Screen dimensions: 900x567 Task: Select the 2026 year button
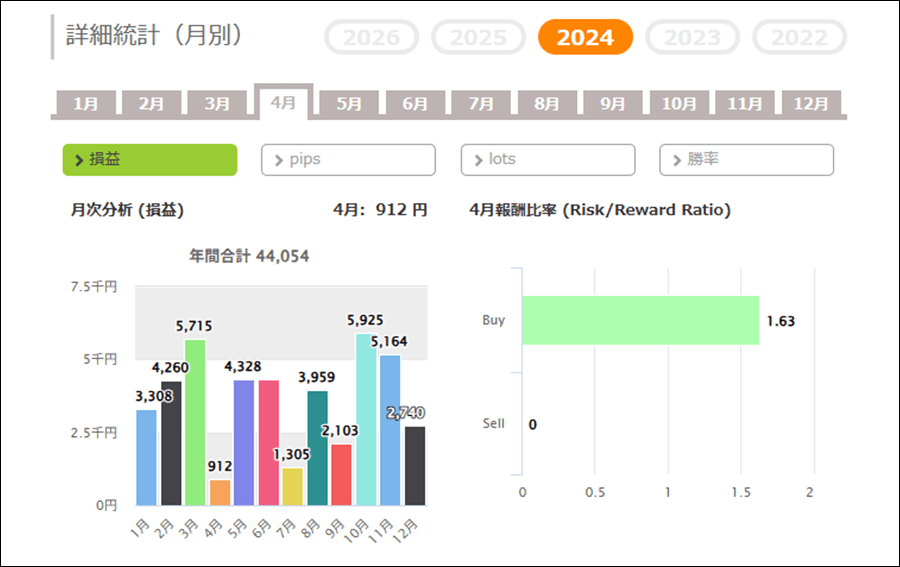pyautogui.click(x=371, y=38)
